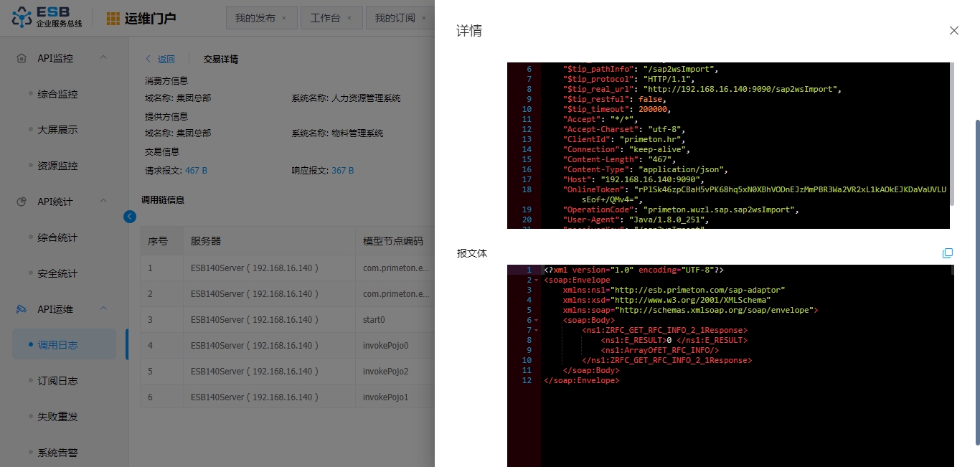This screenshot has width=980, height=467.
Task: Open the 运维门户 grid icon
Action: click(x=113, y=19)
